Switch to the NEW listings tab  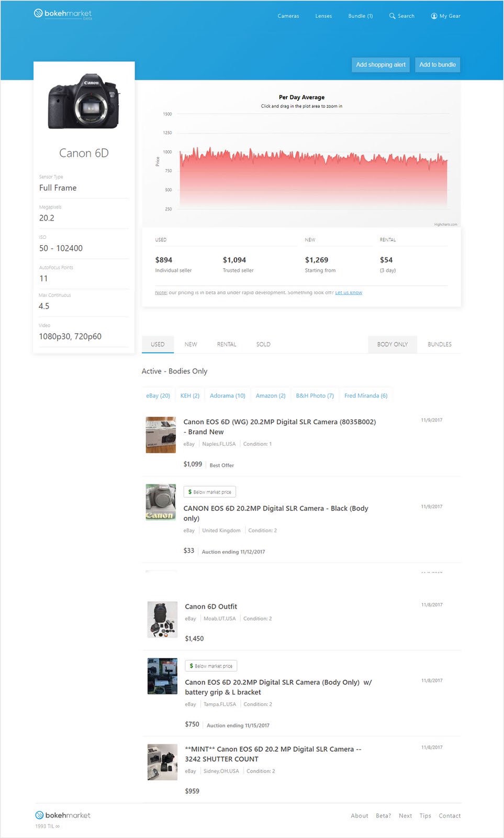(191, 345)
